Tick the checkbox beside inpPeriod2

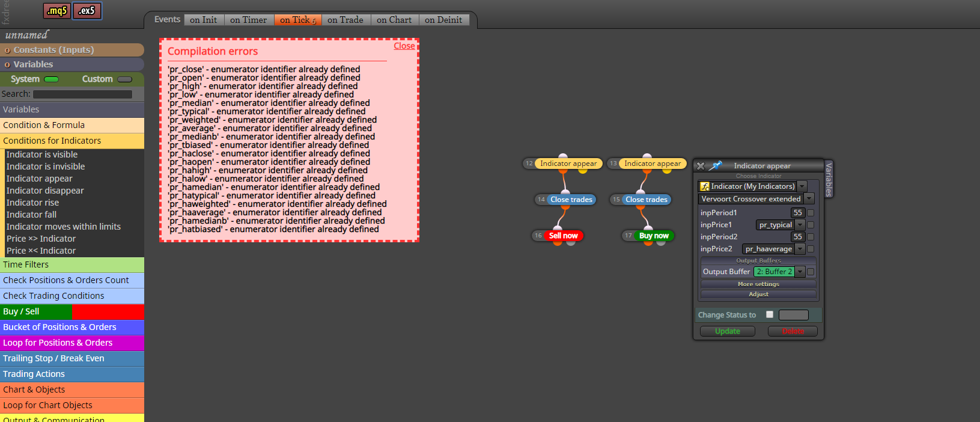811,237
